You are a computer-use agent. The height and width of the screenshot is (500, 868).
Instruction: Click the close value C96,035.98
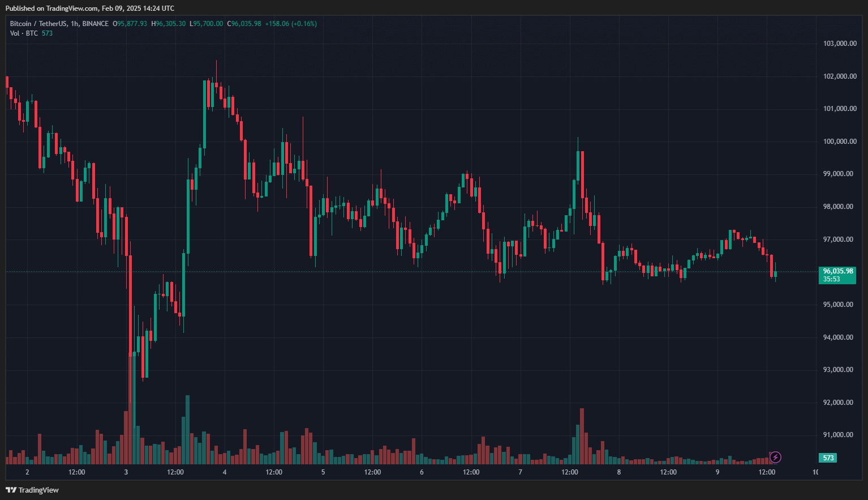[244, 24]
